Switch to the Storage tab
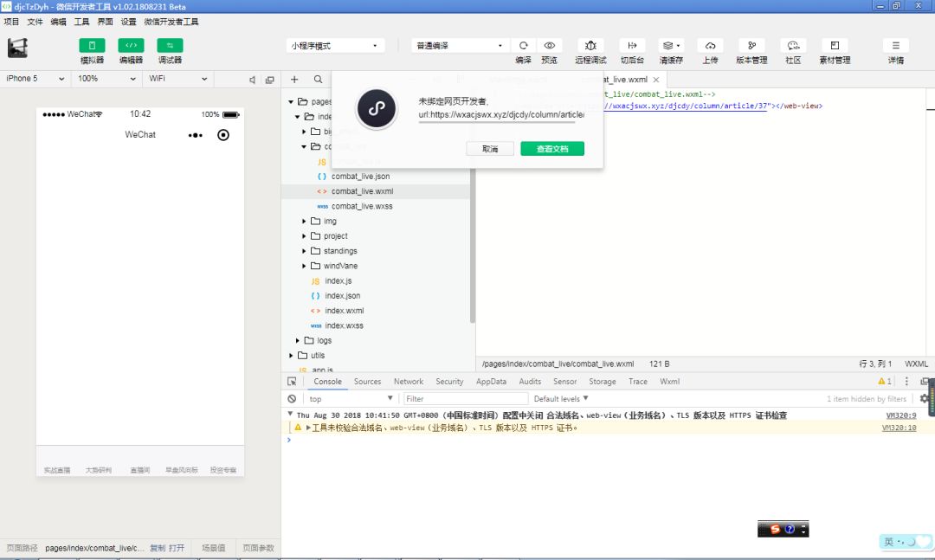 point(603,382)
